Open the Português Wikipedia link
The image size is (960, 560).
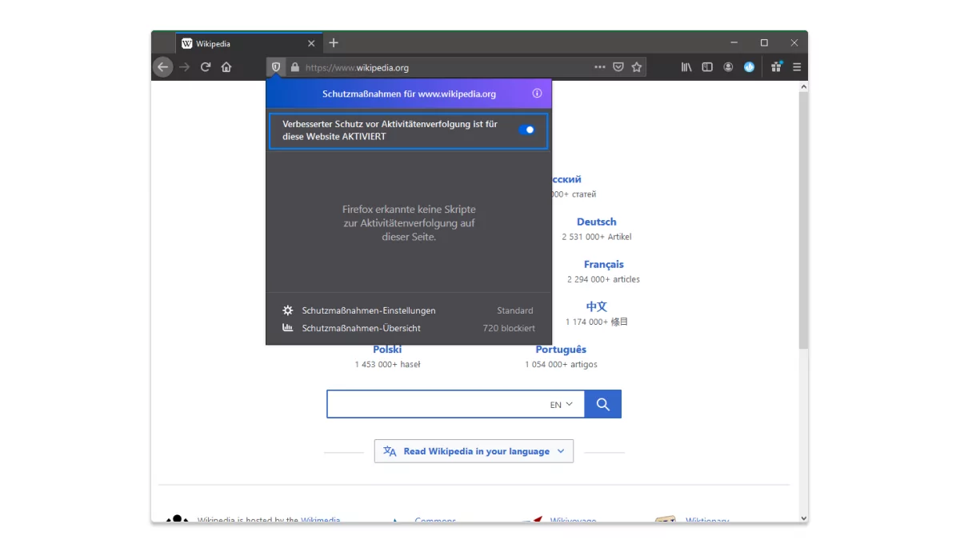(561, 350)
